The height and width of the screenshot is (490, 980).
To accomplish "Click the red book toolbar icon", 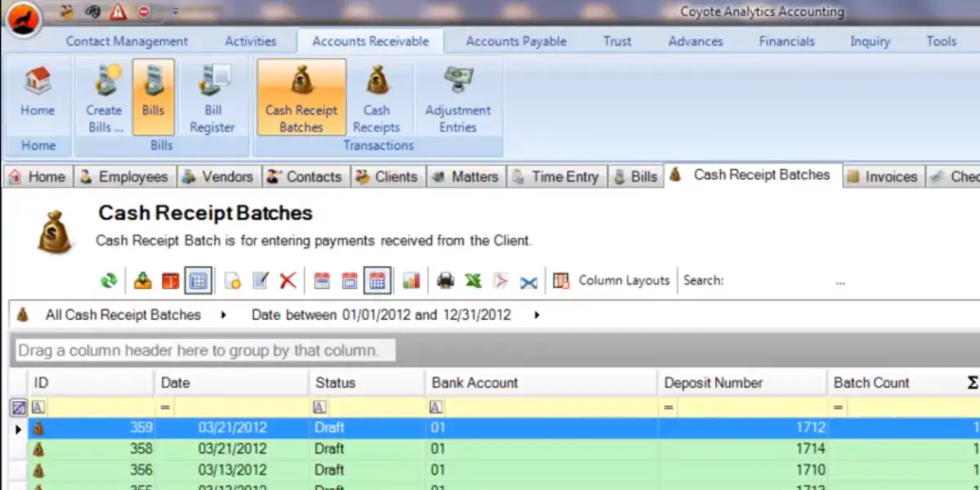I will 170,281.
